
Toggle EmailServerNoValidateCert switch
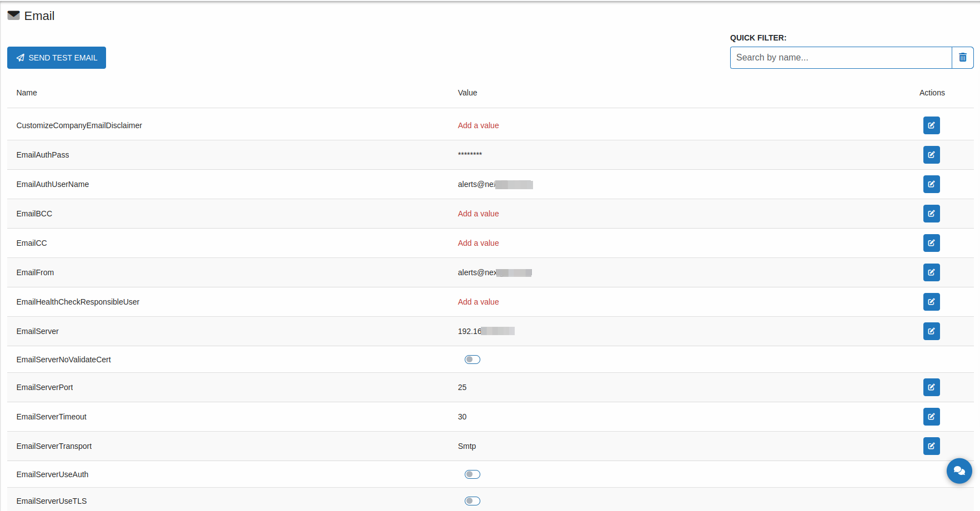pos(472,360)
